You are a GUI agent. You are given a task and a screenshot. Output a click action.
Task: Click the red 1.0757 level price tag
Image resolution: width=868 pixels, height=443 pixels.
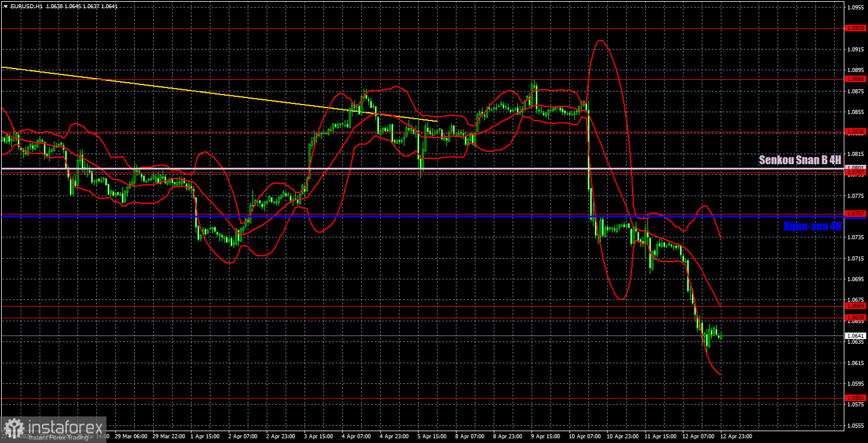click(856, 213)
